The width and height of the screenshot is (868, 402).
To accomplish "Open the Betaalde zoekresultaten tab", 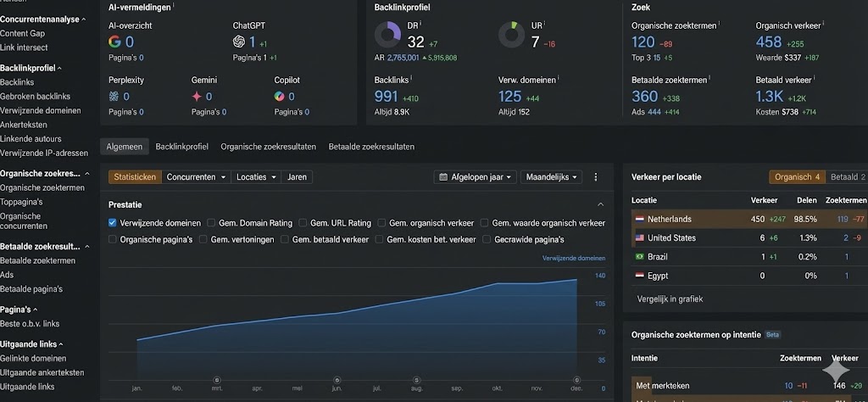I will tap(371, 147).
